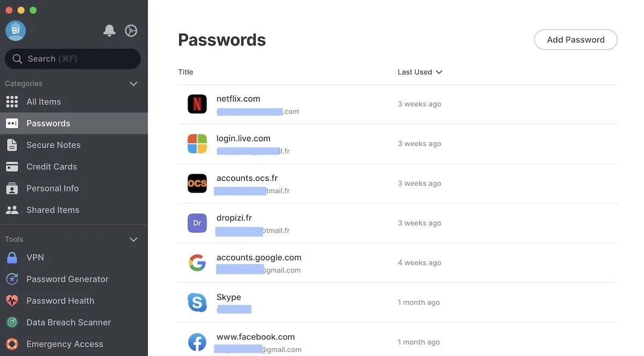Click in the Search field

(x=72, y=59)
